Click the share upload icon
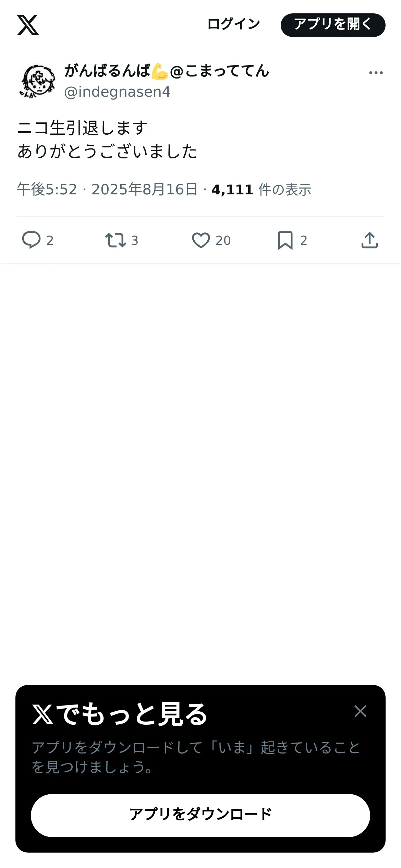401x868 pixels. click(x=369, y=240)
